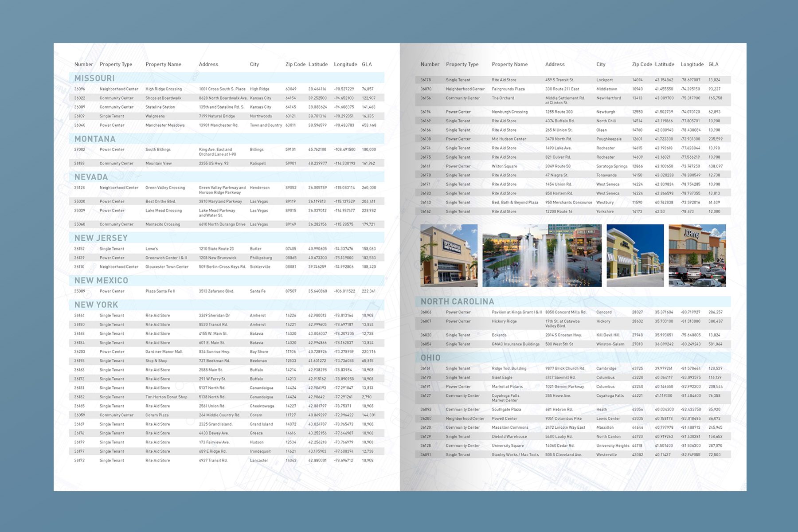This screenshot has width=798, height=532.
Task: Click 'Green Valley Crossing' property name
Action: point(165,188)
